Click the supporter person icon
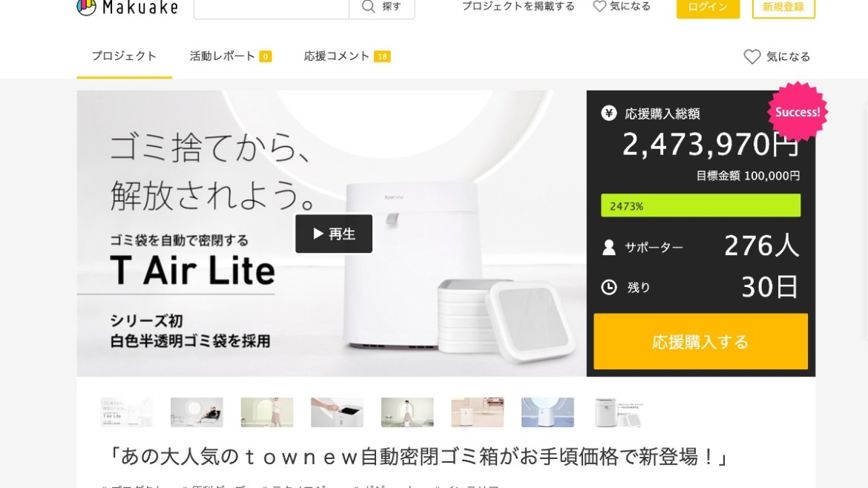The width and height of the screenshot is (868, 488). tap(609, 247)
